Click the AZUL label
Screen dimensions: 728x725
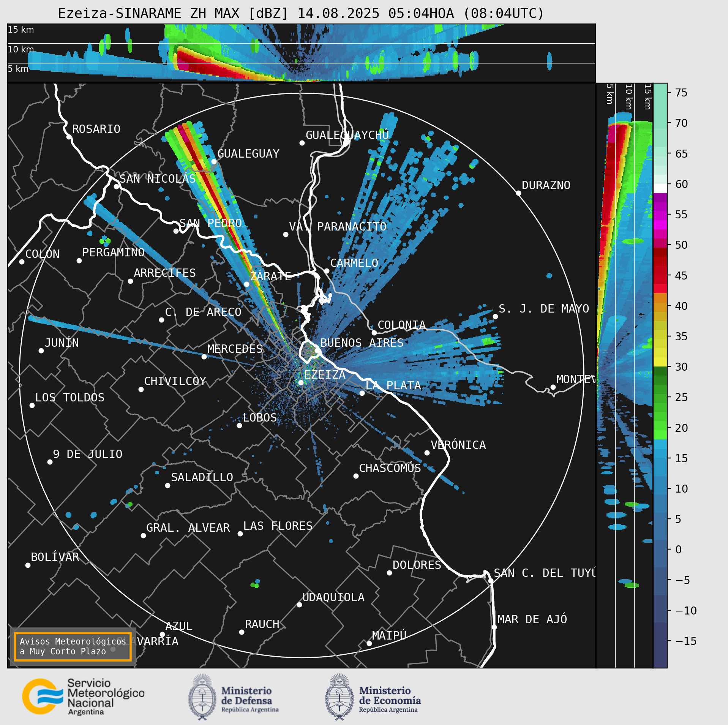click(x=179, y=626)
